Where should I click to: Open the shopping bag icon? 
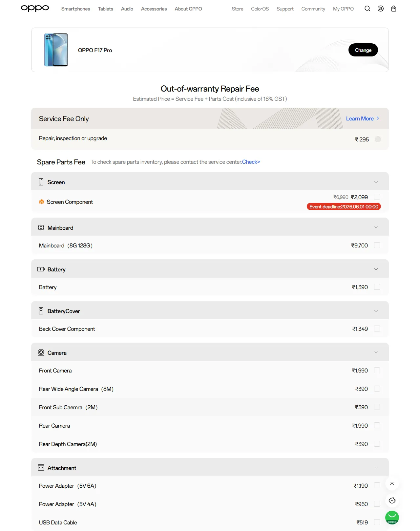[394, 9]
